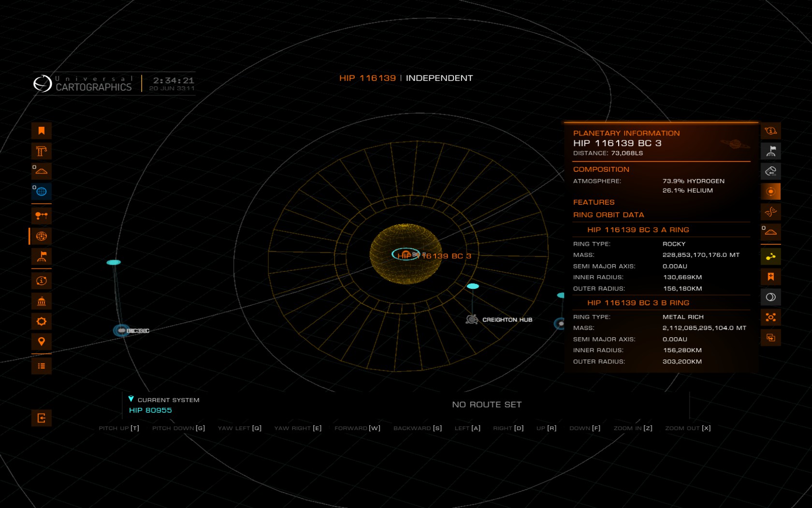Click the HIP 116139 system title
This screenshot has width=812, height=508.
tap(367, 78)
